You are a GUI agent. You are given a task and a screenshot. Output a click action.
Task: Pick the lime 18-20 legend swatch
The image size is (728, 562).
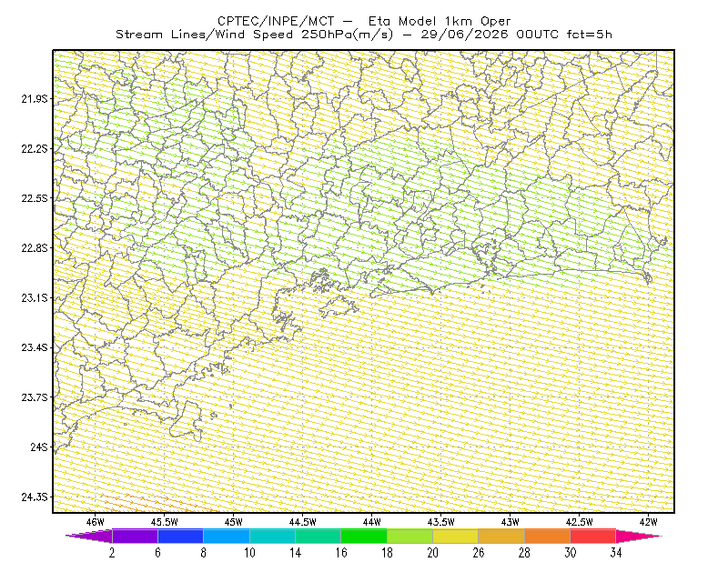click(410, 536)
